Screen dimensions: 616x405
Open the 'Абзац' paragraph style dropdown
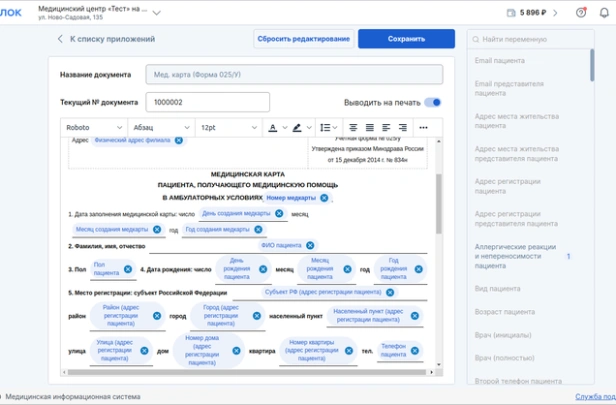coord(160,128)
